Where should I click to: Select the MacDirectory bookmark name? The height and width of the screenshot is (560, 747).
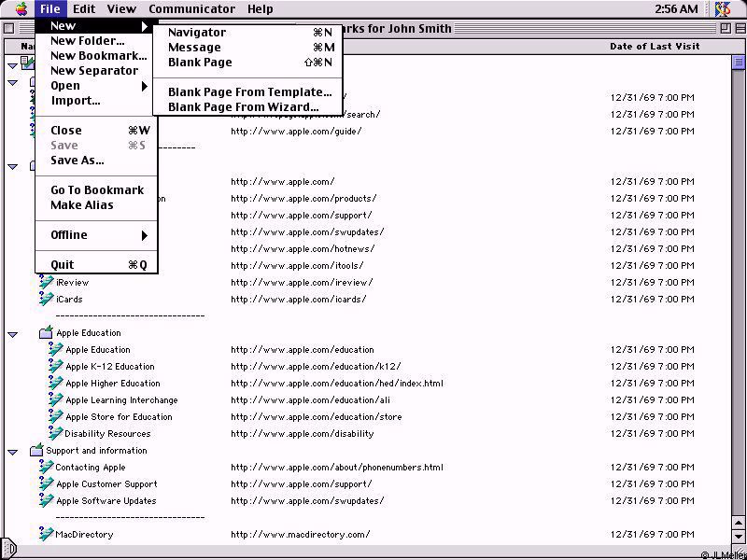click(x=84, y=534)
